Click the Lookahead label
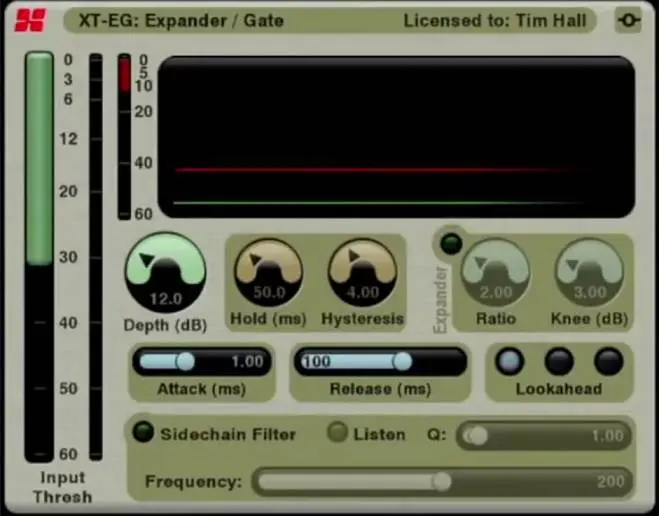Screen dimensions: 659x516 pos(559,389)
